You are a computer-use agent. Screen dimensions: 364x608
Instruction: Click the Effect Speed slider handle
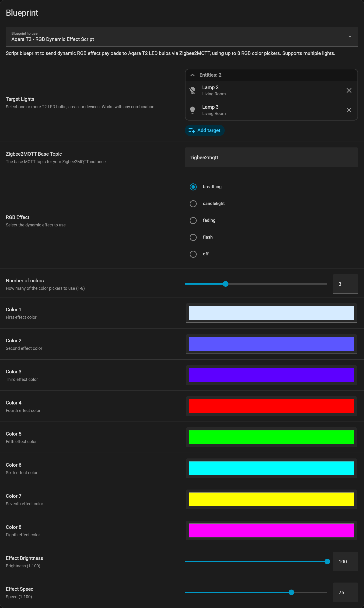click(x=291, y=592)
